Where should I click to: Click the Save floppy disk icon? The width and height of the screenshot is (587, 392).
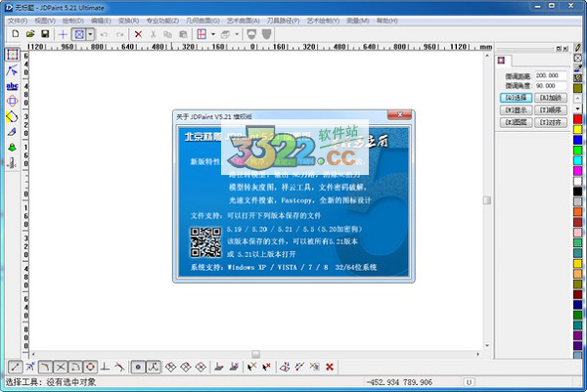pos(45,33)
